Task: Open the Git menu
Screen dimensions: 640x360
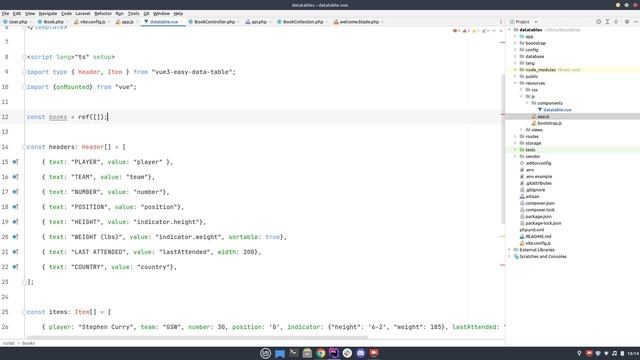Action: pos(146,13)
